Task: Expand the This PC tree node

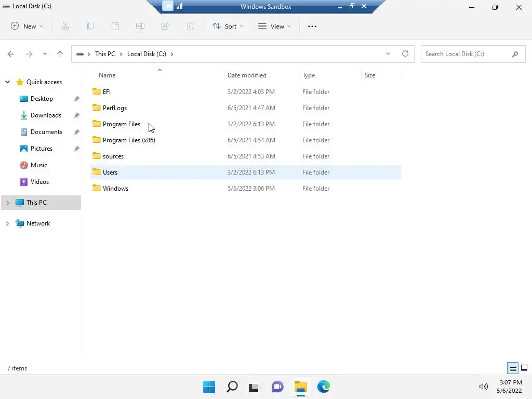Action: click(x=7, y=203)
